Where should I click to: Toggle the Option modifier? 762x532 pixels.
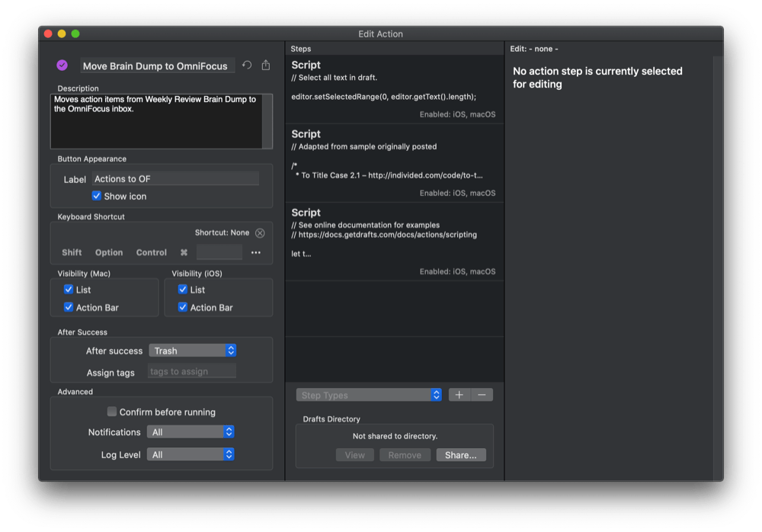109,252
